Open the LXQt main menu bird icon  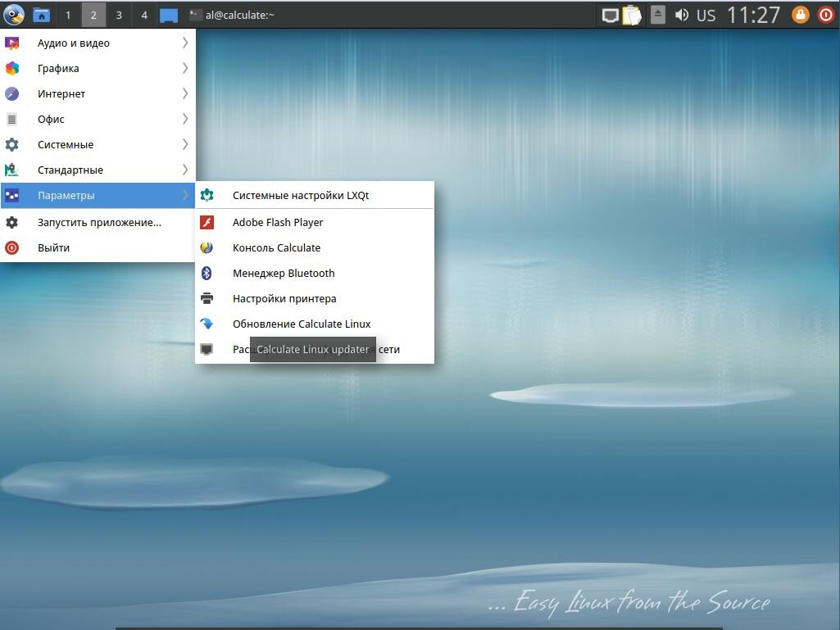coord(13,14)
